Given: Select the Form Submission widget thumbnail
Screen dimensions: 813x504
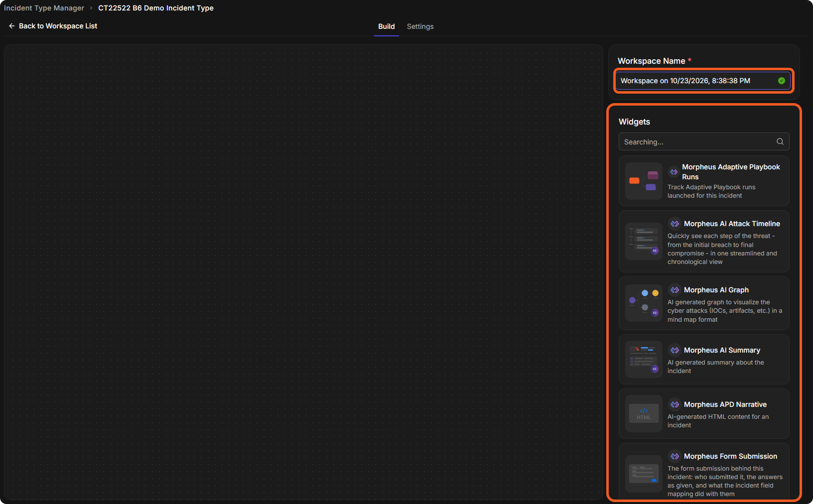Looking at the screenshot, I should (x=644, y=474).
